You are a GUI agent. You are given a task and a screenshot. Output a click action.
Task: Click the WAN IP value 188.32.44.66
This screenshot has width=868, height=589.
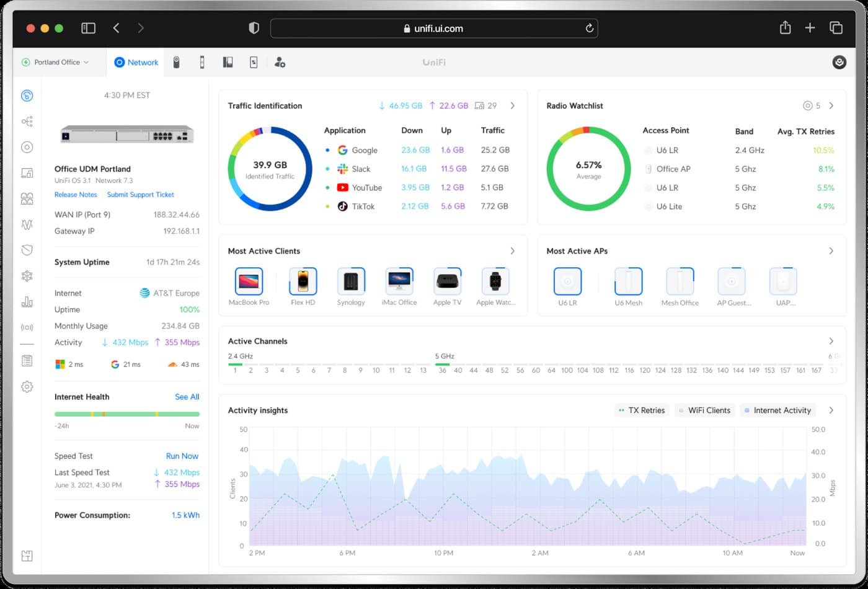(177, 215)
